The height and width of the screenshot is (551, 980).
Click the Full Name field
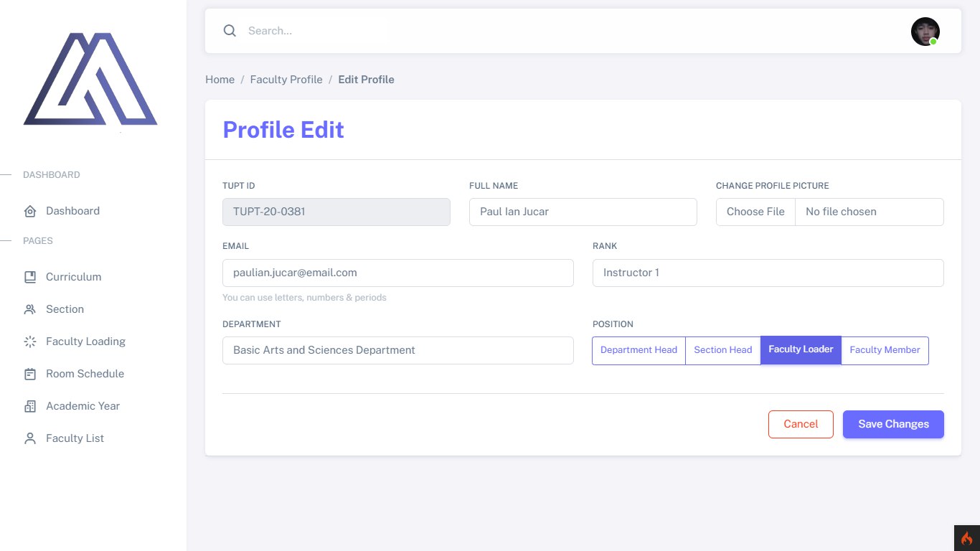[583, 212]
